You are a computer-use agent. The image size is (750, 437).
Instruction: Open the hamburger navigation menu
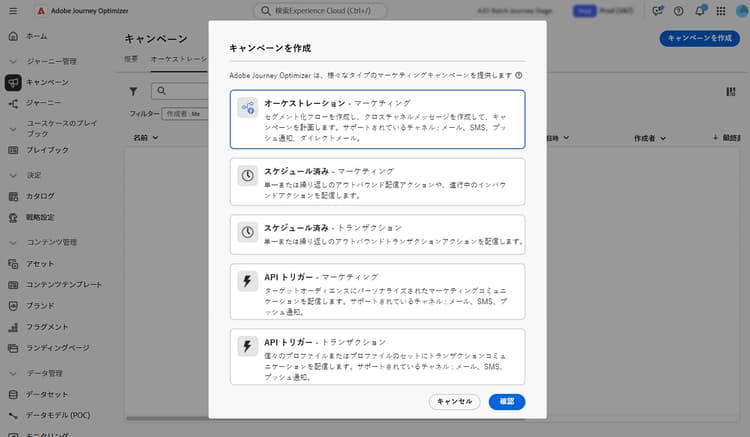(x=13, y=11)
